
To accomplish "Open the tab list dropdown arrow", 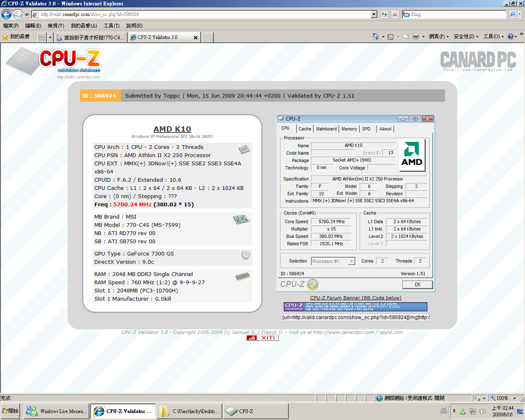I will (50, 37).
